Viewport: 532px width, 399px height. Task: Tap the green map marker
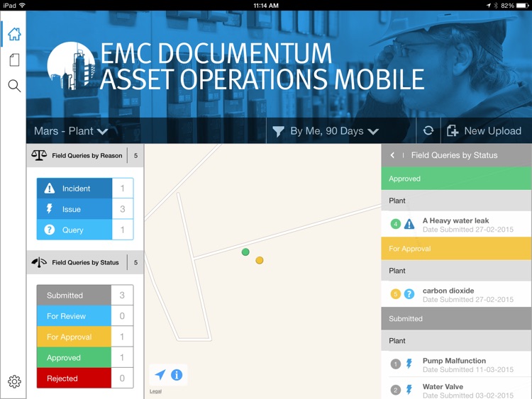coord(245,252)
